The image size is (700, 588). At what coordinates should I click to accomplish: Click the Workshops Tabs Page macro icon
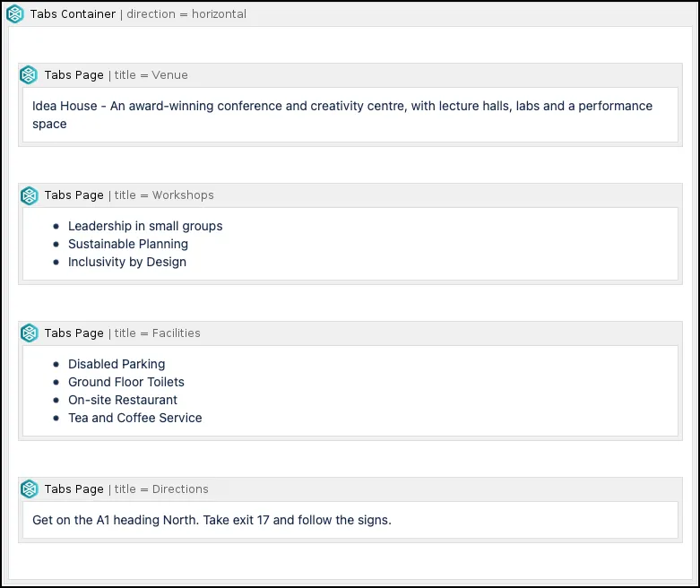(x=29, y=195)
